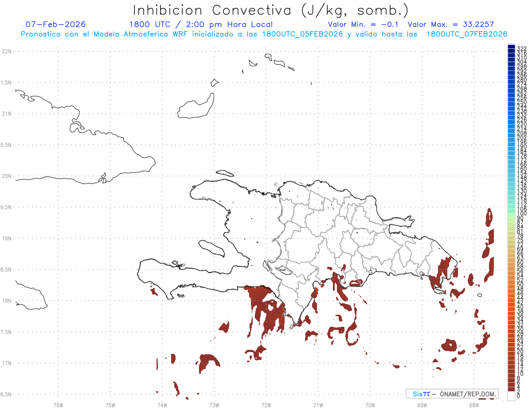This screenshot has width=532, height=411.
Task: Click the 'Valor Min. = -0.1' text
Action: (364, 24)
